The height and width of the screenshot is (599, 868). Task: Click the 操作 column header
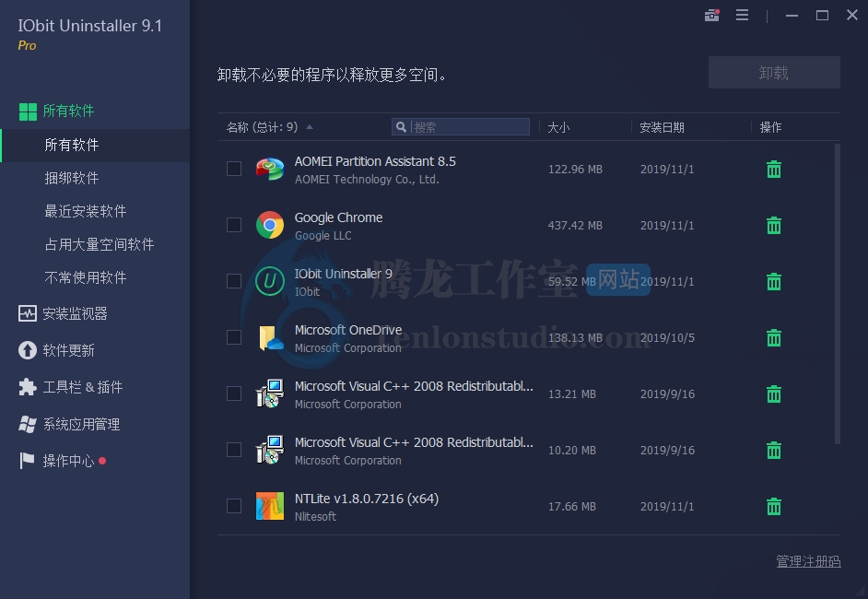point(770,127)
